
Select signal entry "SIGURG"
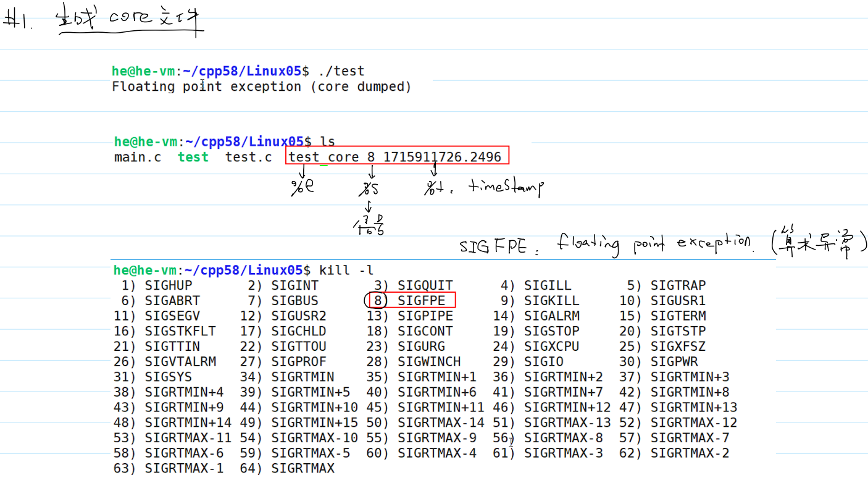(422, 346)
